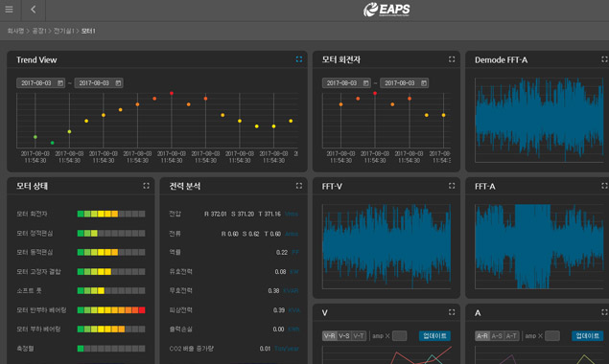Screen dimensions: 609x364
Task: Click 업데이트 button in A panel
Action: point(587,336)
